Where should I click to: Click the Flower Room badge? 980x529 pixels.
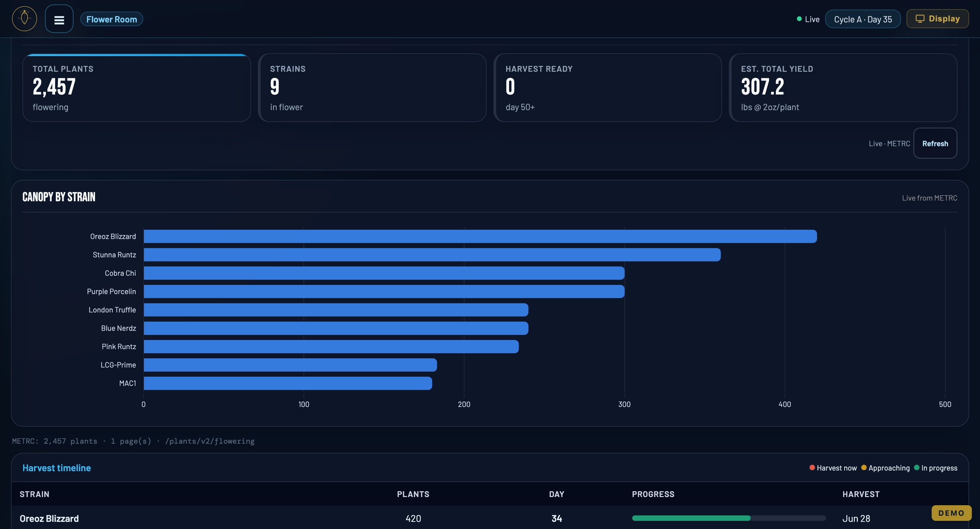click(x=112, y=19)
